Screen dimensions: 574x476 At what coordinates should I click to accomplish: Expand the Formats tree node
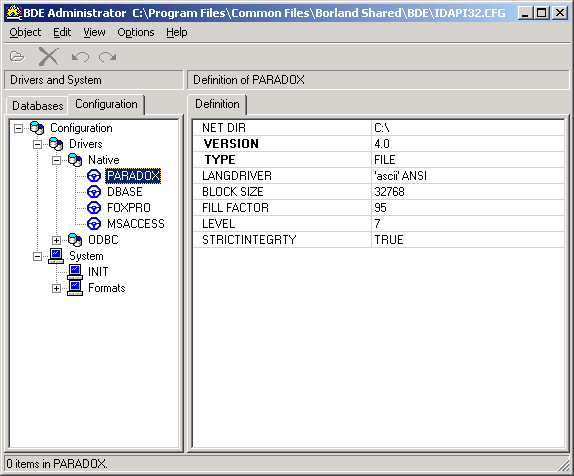(x=56, y=289)
